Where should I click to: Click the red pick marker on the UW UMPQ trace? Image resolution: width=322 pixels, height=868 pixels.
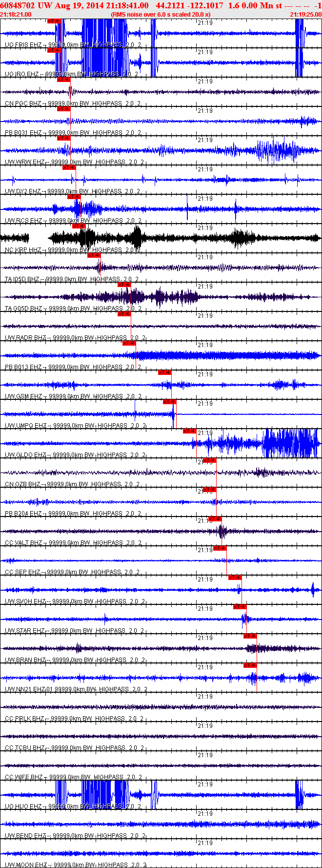point(169,402)
